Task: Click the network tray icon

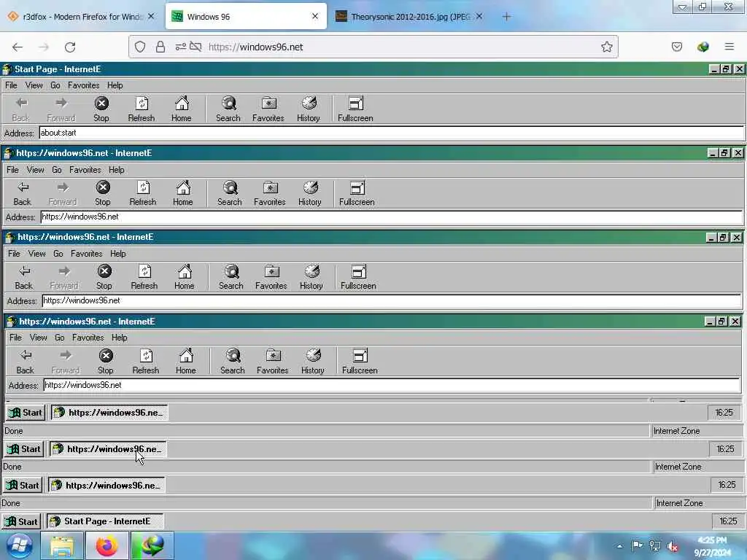Action: click(x=655, y=545)
